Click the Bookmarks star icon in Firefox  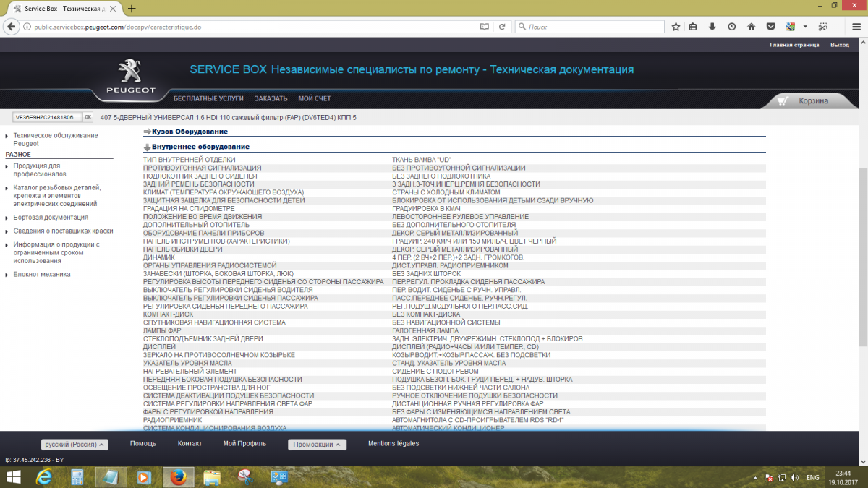pos(675,26)
